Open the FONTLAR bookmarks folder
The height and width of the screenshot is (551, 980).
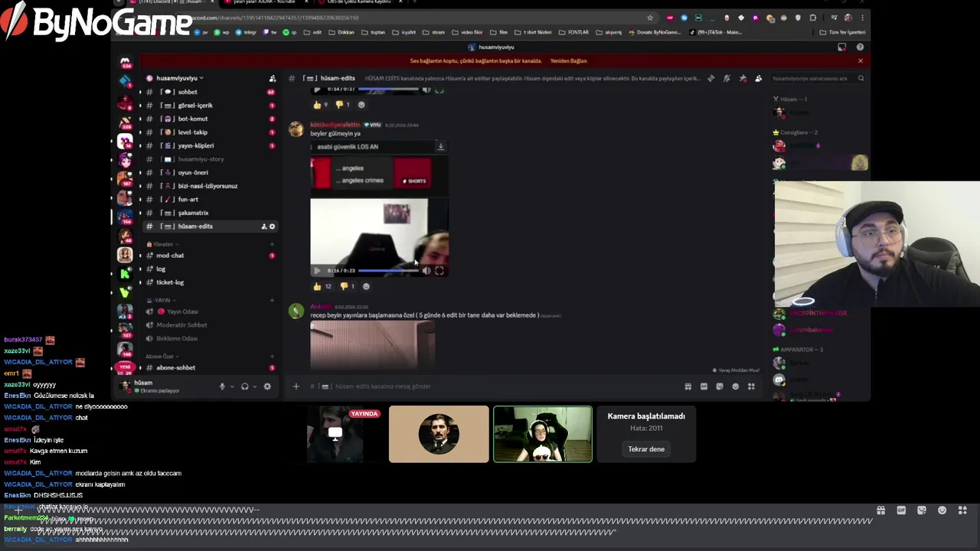573,32
